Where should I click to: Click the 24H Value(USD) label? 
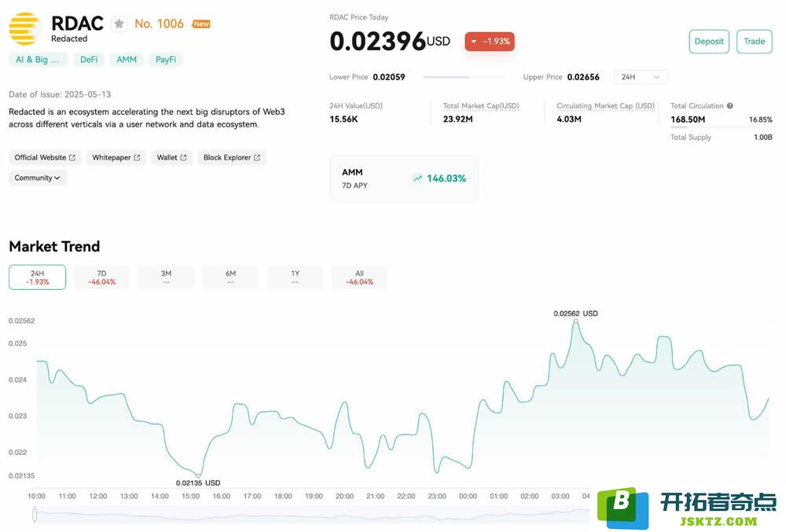(x=356, y=106)
